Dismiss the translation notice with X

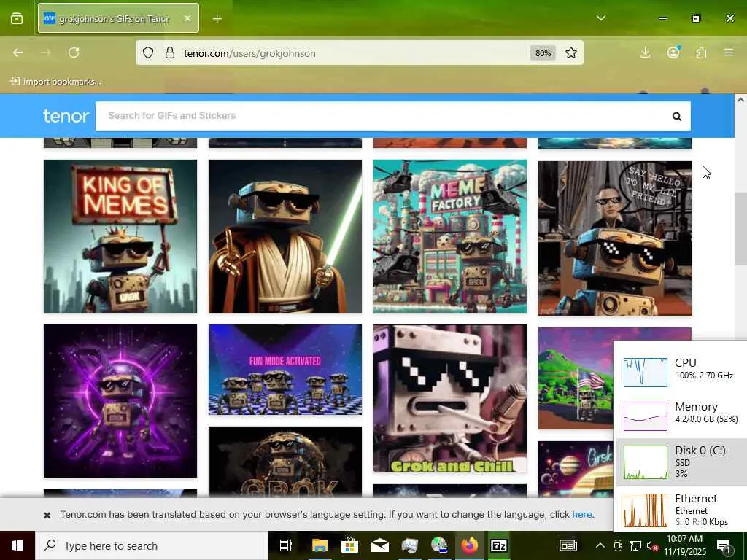(47, 515)
